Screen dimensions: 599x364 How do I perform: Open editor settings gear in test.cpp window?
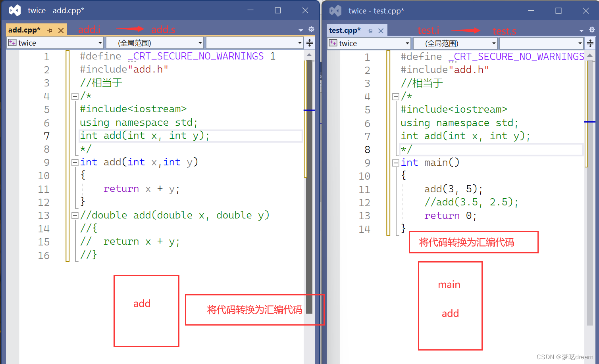click(592, 30)
